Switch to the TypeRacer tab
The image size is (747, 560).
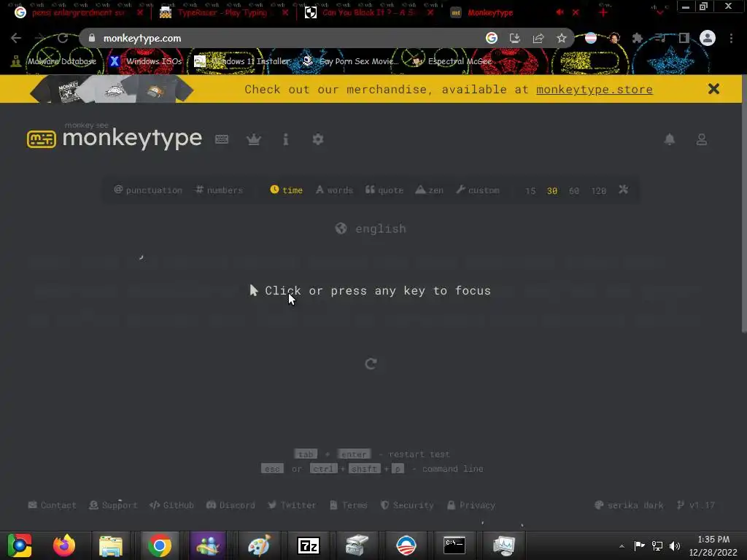222,13
